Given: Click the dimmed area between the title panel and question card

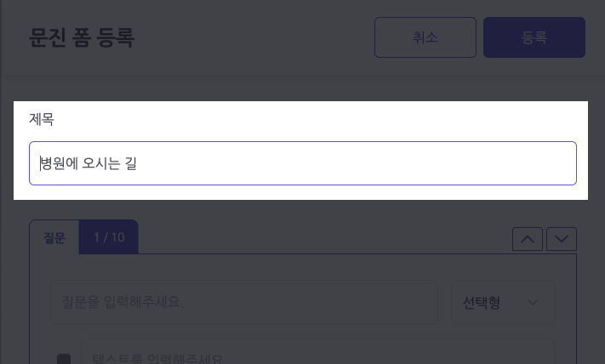Looking at the screenshot, I should (303, 209).
